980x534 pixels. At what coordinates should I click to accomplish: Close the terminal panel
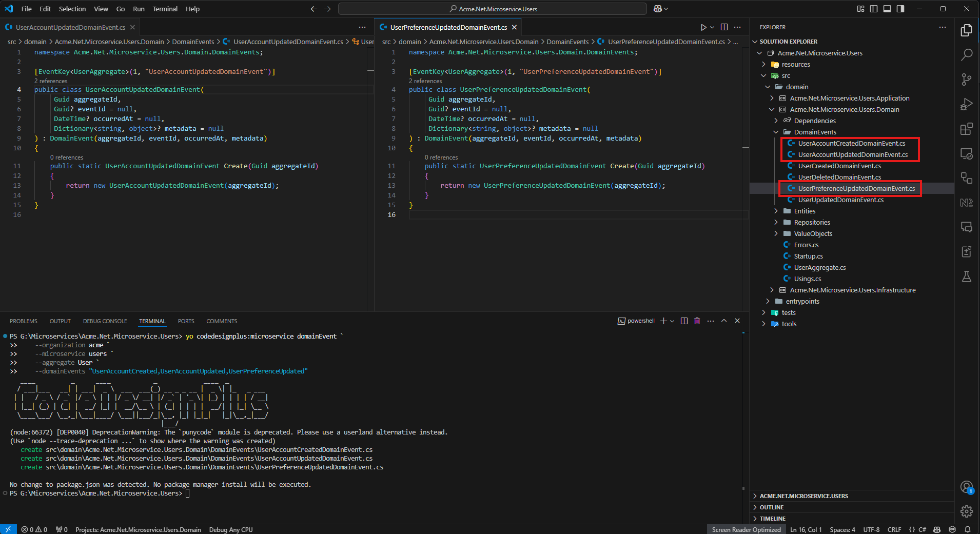coord(737,321)
